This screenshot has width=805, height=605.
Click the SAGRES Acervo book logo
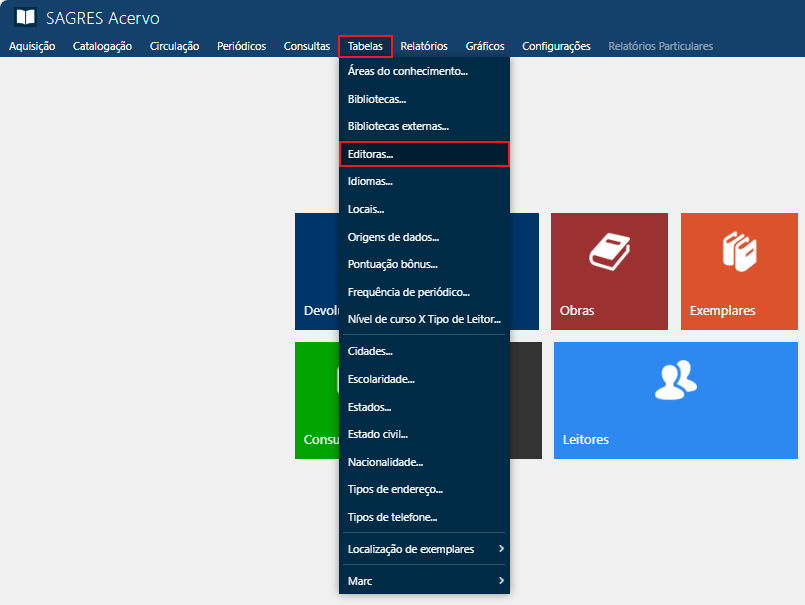[x=24, y=17]
